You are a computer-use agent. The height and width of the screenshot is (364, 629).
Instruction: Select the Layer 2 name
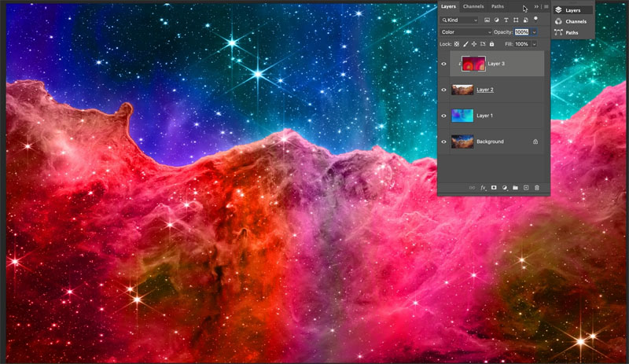485,90
